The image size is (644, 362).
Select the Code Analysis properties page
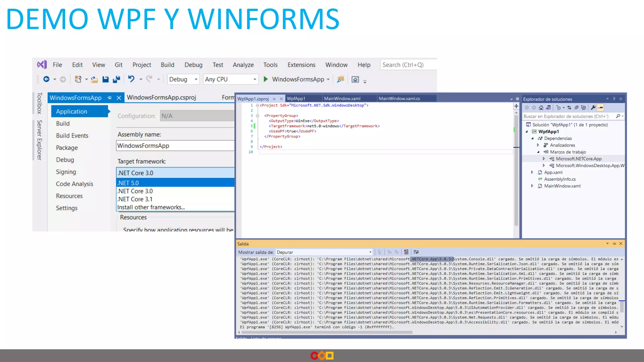pos(75,184)
